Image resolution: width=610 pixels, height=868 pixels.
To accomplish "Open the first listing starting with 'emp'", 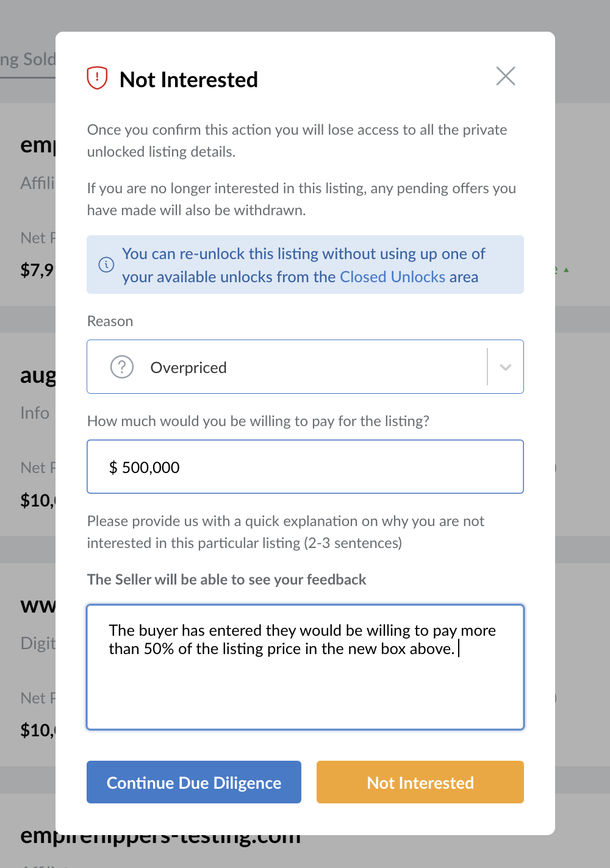I will pyautogui.click(x=38, y=145).
